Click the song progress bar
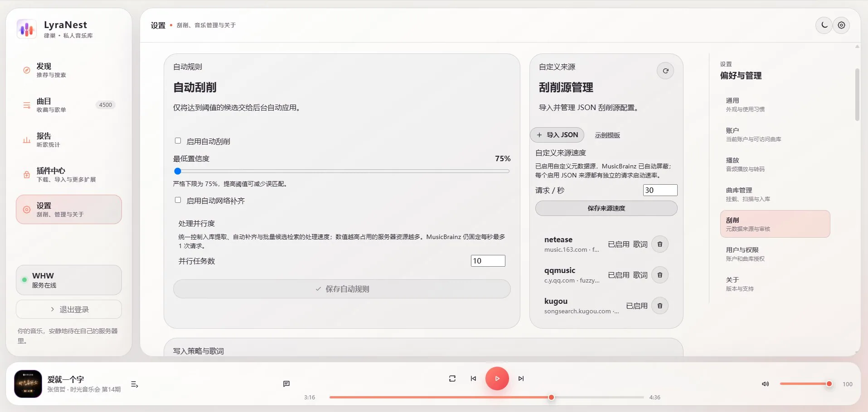868x412 pixels. coord(486,398)
